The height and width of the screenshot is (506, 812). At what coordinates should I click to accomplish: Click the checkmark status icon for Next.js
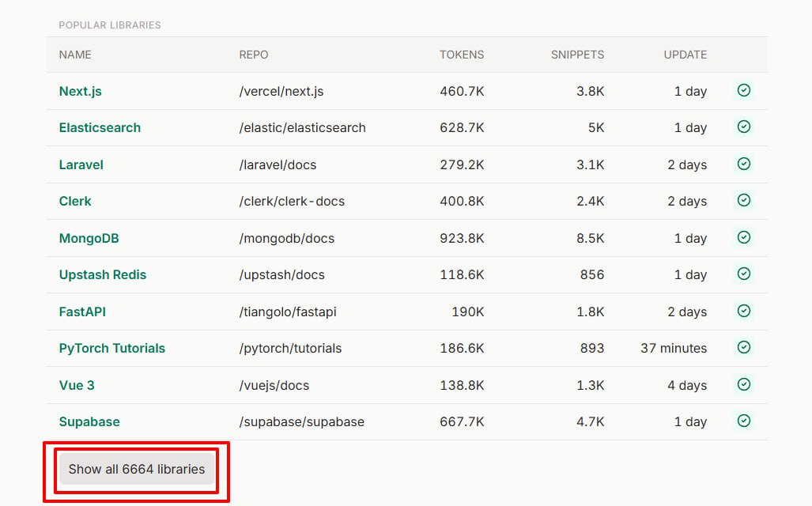(x=743, y=91)
